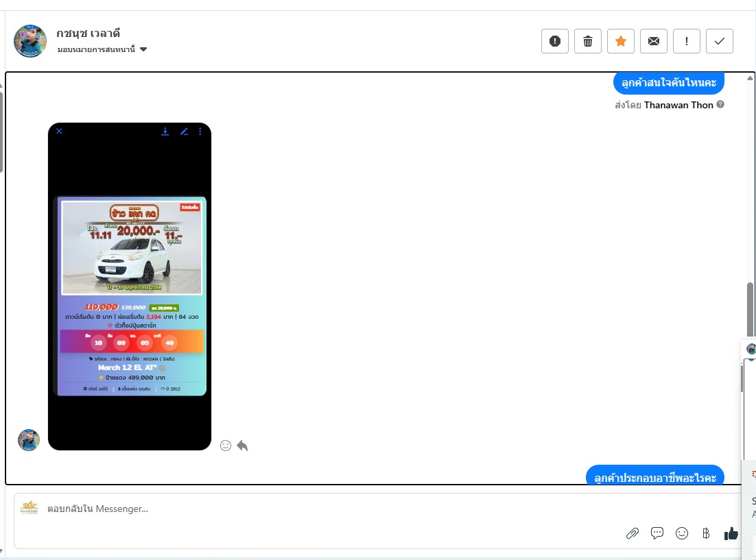
Task: Click the baht payment request icon
Action: [706, 533]
